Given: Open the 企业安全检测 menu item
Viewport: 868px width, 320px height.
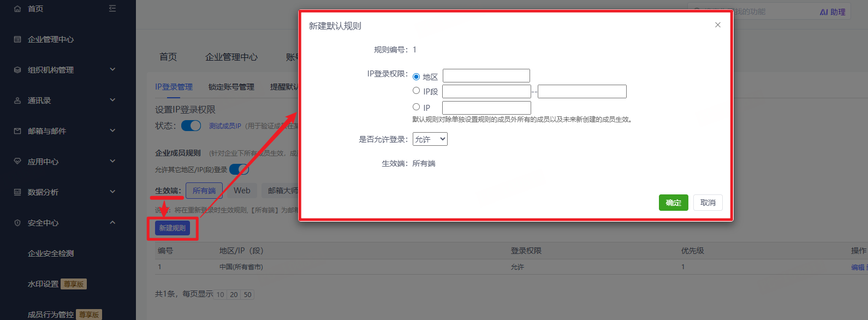Looking at the screenshot, I should click(51, 253).
